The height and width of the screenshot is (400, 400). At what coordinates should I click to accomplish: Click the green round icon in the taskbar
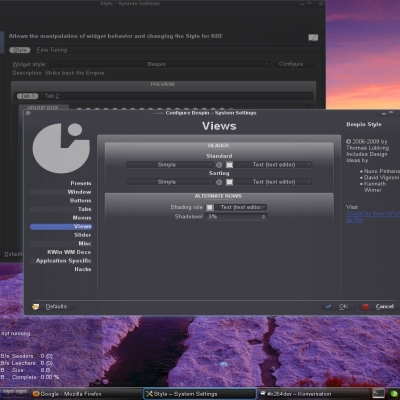(393, 394)
